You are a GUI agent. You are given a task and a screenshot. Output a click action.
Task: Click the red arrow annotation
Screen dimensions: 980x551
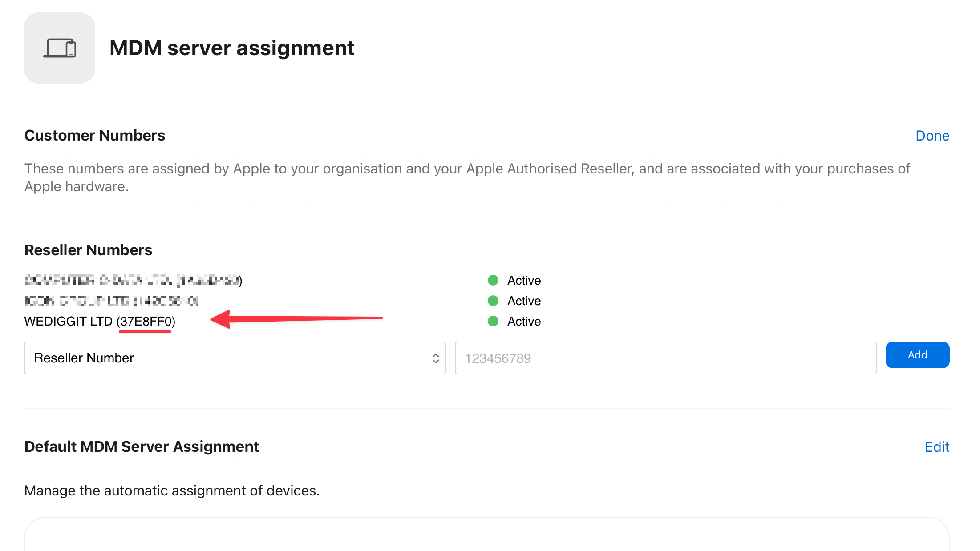(296, 318)
